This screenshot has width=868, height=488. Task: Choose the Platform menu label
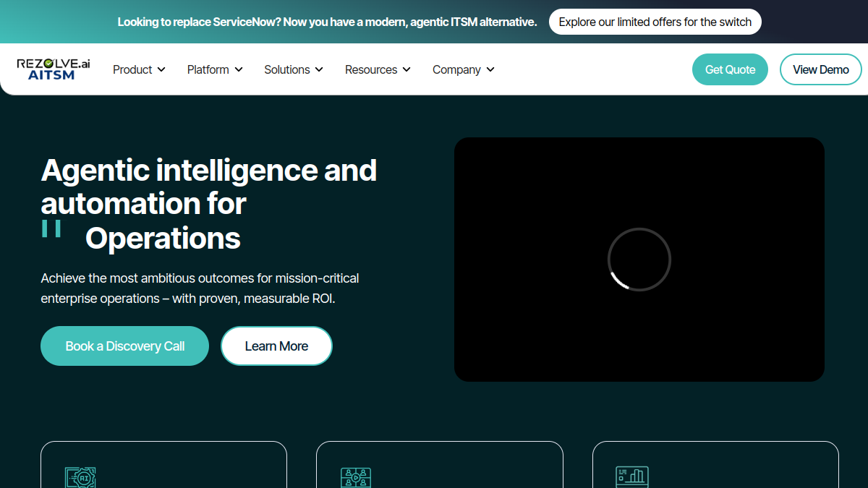(x=208, y=69)
